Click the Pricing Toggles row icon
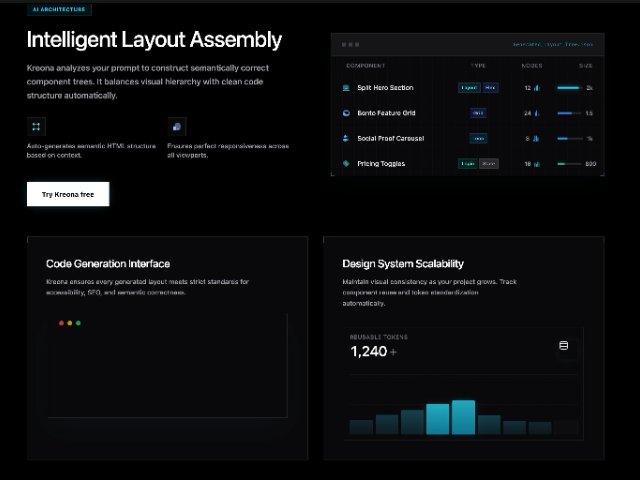640x480 pixels. (x=346, y=163)
